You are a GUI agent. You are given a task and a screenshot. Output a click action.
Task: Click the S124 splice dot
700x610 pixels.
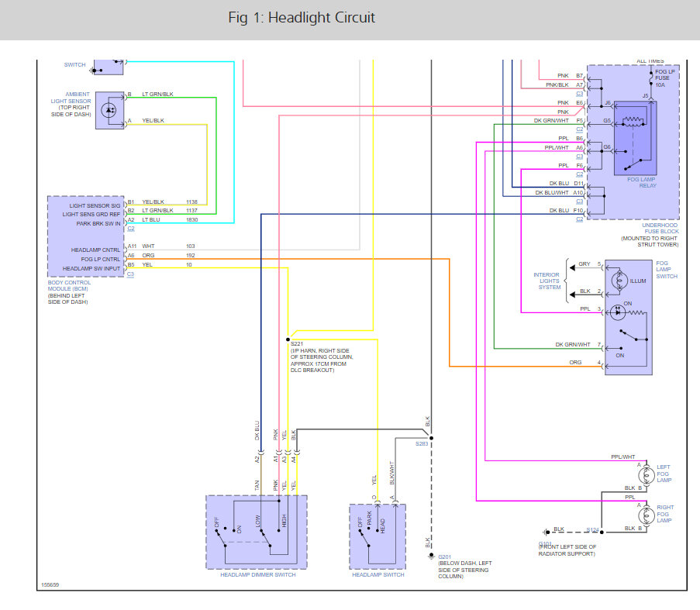pyautogui.click(x=602, y=532)
